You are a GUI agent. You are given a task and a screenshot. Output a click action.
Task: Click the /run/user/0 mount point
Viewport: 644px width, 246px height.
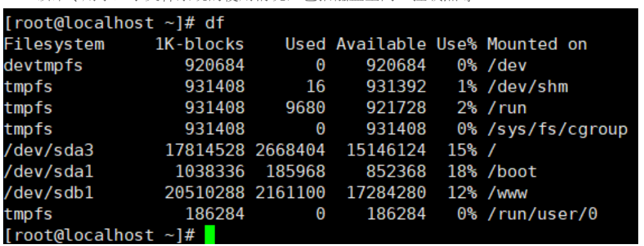pos(542,214)
